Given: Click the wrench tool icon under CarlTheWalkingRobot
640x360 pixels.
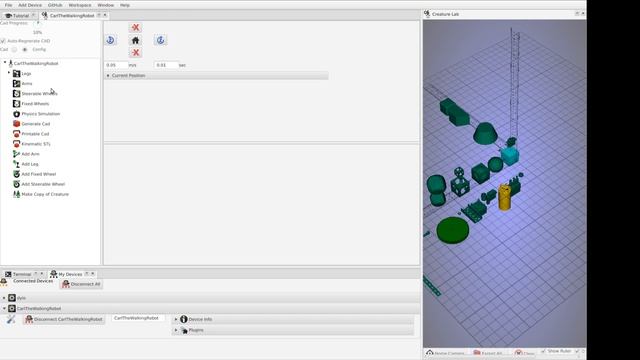Looking at the screenshot, I should coord(11,319).
